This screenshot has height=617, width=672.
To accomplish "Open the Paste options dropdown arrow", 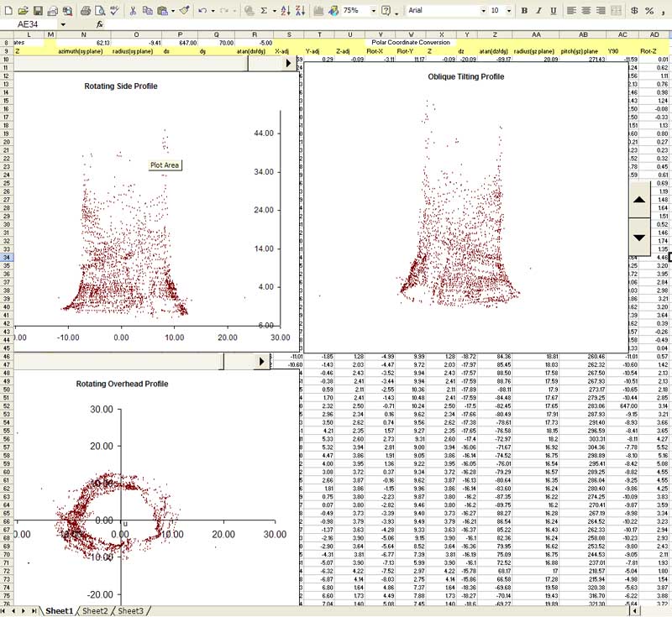I will (x=173, y=11).
